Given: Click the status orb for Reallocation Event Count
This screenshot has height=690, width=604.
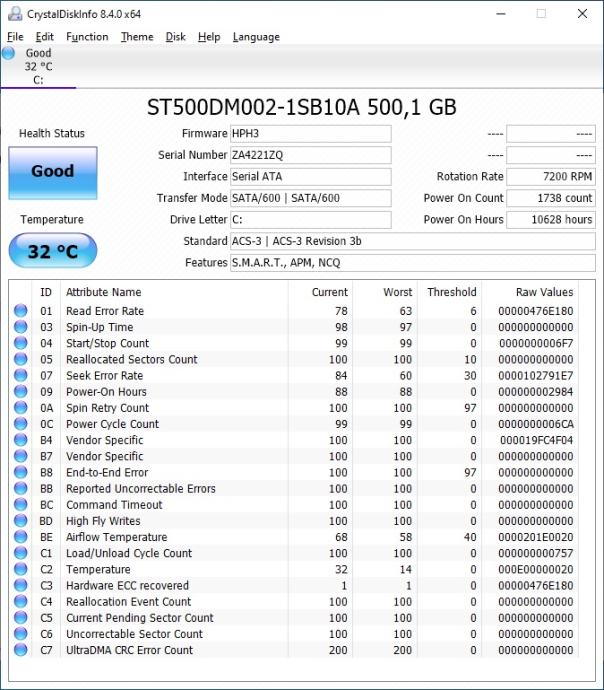Looking at the screenshot, I should [x=20, y=601].
